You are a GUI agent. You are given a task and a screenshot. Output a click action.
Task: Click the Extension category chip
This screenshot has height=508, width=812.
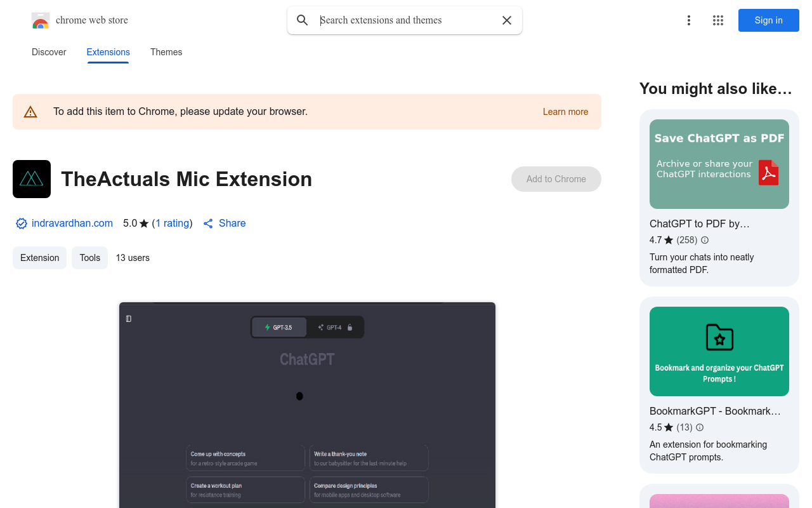tap(40, 258)
